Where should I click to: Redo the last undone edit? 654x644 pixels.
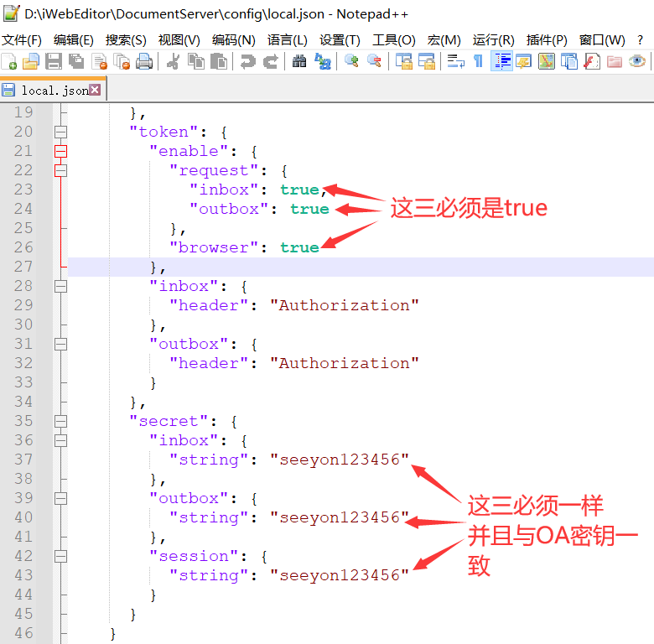coord(271,61)
